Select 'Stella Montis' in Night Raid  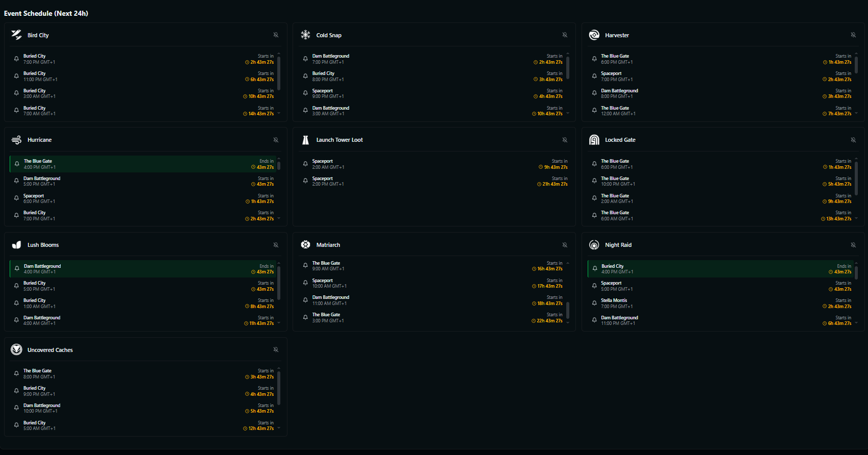pyautogui.click(x=614, y=300)
